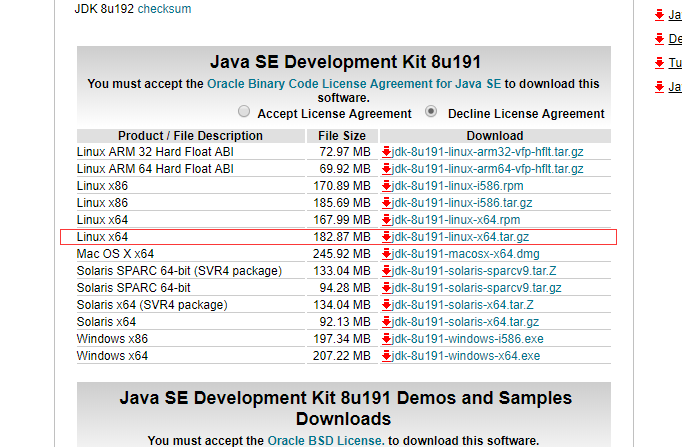Download jdk-8u191-solaris-x64.tar.gz file
Screen dimensions: 682x447
point(465,321)
